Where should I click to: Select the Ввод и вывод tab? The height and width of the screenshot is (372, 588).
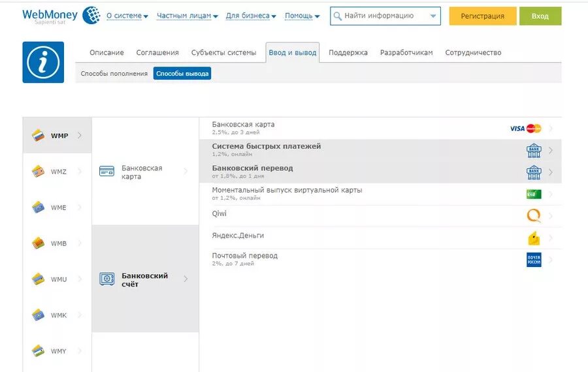[293, 52]
